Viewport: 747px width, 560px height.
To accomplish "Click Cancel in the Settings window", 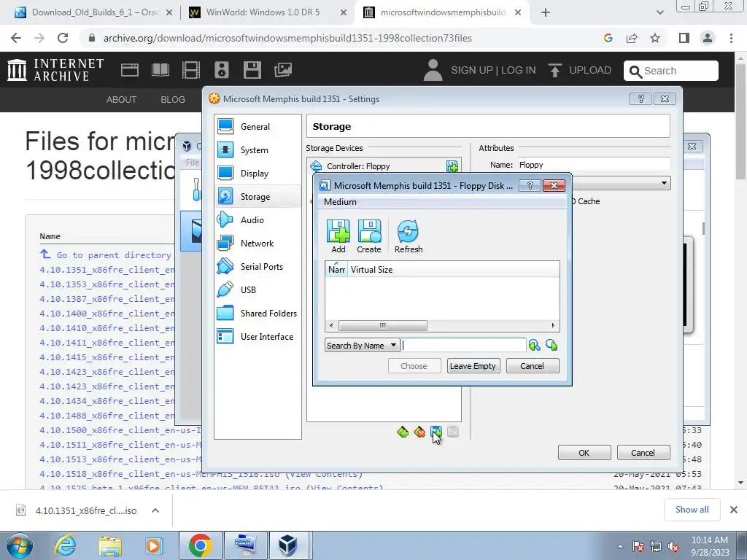I will [643, 452].
